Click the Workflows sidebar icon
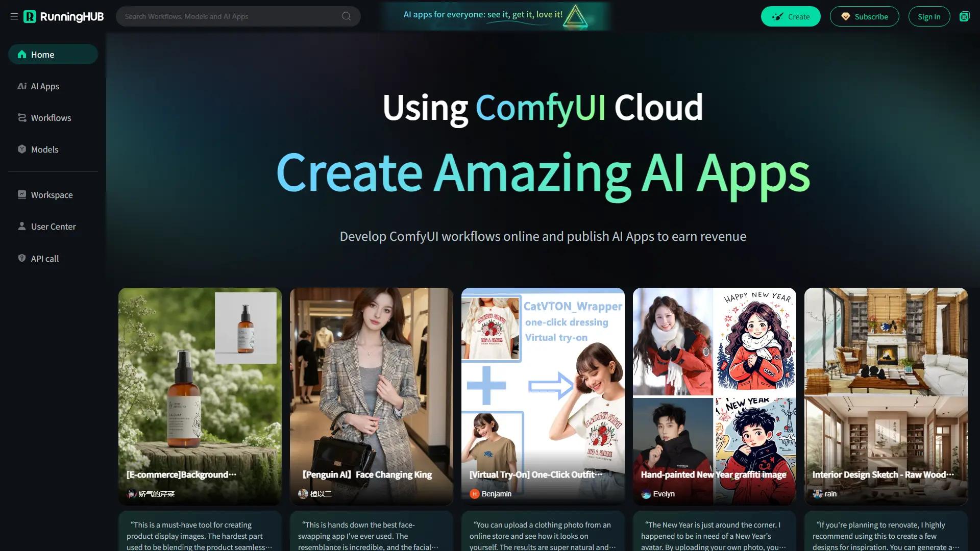980x551 pixels. click(22, 118)
